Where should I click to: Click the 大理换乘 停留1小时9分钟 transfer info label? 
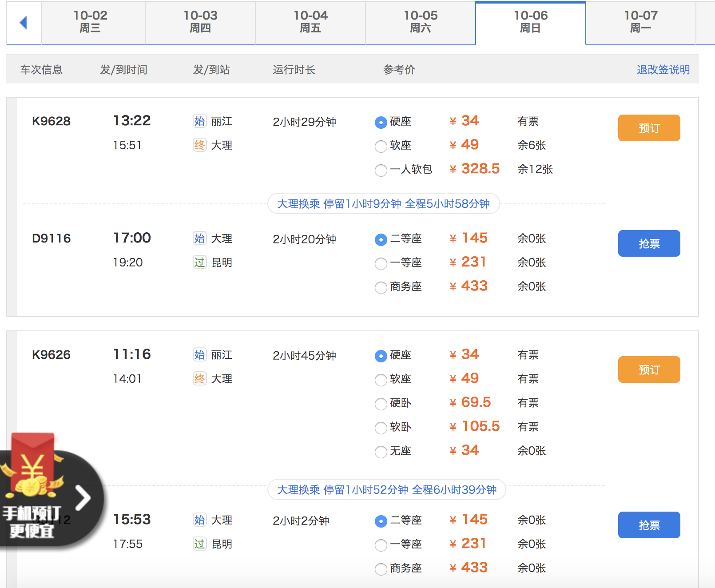click(x=383, y=204)
